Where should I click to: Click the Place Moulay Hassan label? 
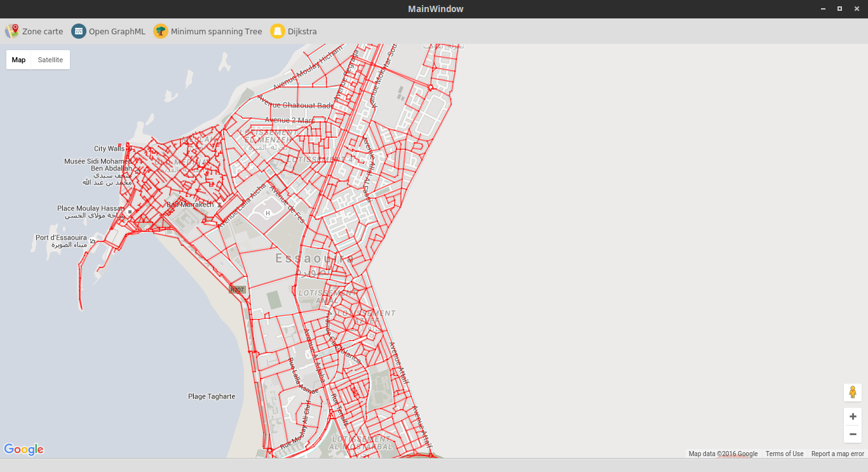pyautogui.click(x=91, y=208)
